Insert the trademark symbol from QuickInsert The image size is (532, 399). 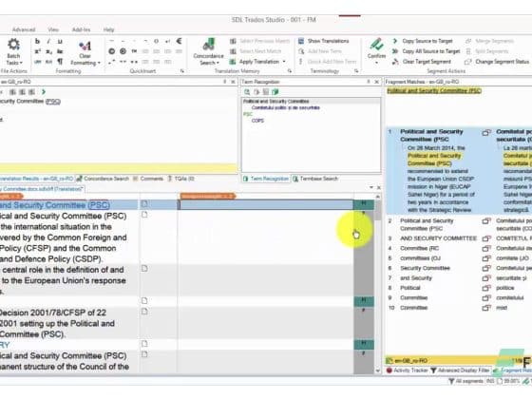(x=134, y=51)
